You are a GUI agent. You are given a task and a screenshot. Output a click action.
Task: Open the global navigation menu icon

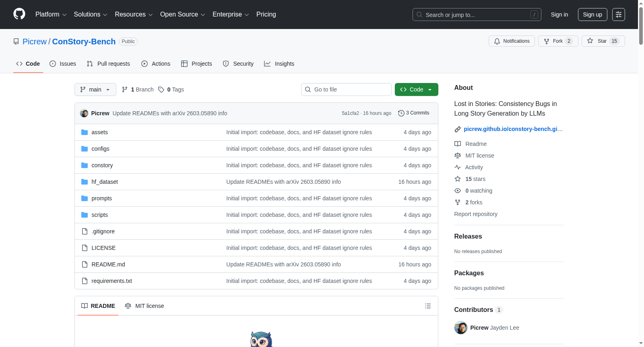(619, 15)
